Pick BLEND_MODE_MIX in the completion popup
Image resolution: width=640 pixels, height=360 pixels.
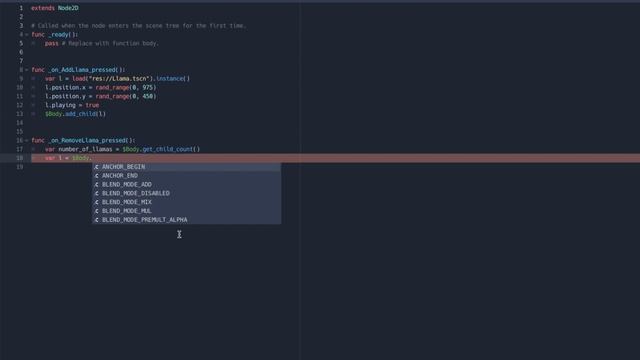(x=187, y=202)
